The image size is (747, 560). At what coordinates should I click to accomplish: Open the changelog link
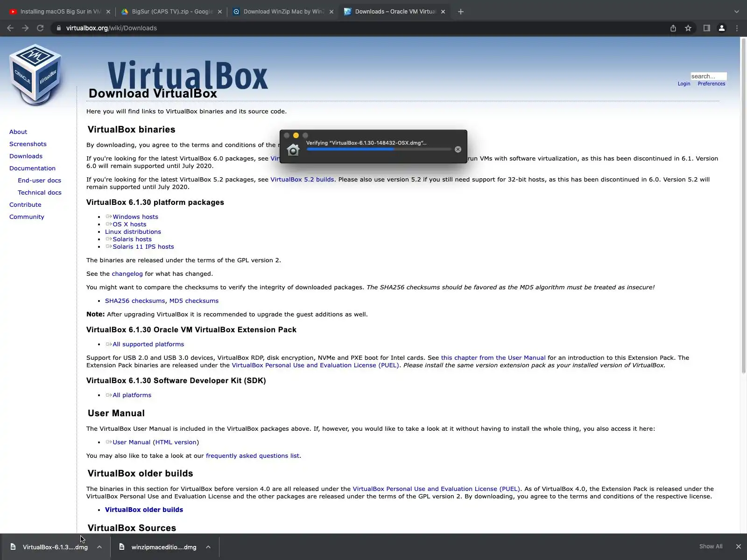click(x=127, y=274)
